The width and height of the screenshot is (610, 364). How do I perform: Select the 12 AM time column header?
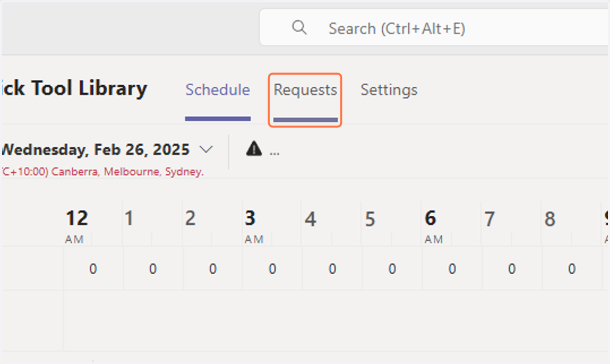(x=77, y=226)
